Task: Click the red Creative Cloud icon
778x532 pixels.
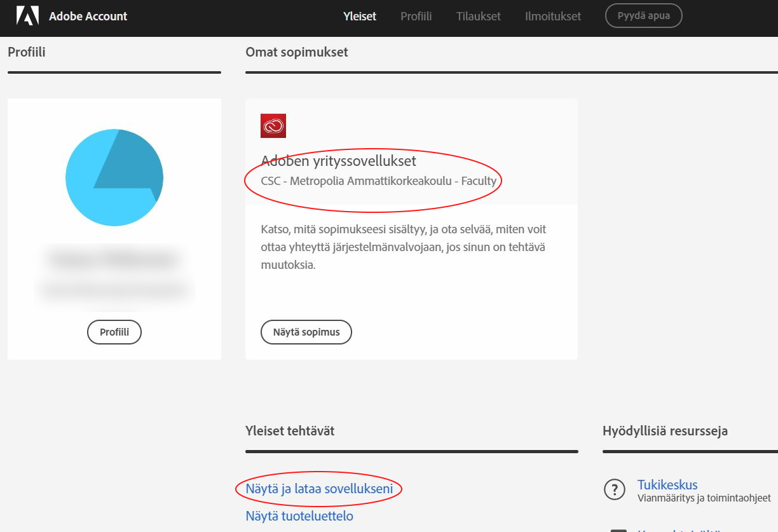Action: pos(273,126)
